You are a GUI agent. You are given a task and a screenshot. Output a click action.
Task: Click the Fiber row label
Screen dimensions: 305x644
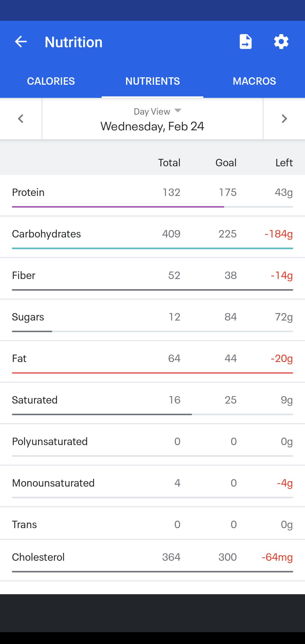pos(24,276)
